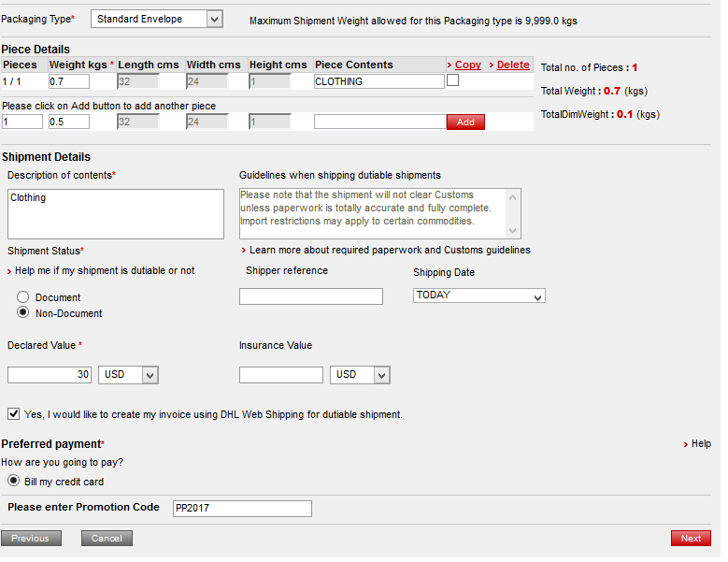This screenshot has height=562, width=728.
Task: Open Help me if shipment is dutiable link
Action: tap(105, 270)
